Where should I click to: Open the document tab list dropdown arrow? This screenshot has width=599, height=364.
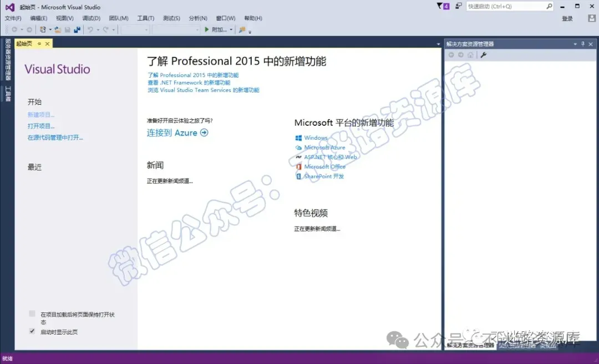438,44
